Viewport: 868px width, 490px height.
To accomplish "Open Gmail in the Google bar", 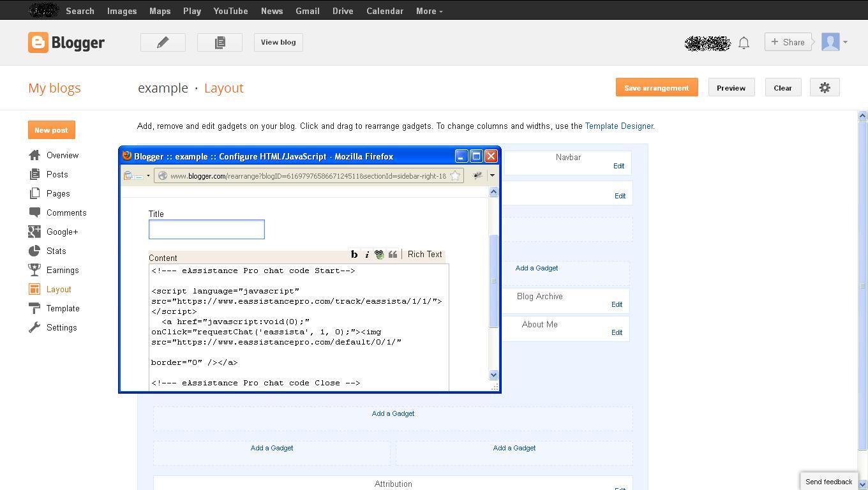I will [x=307, y=11].
